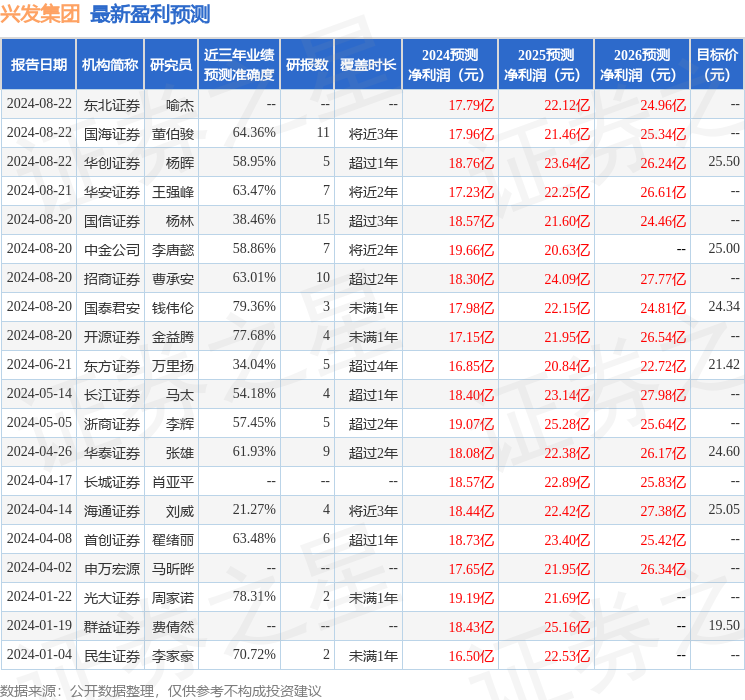
Task: Click the 华安证券 institution cell
Action: [x=112, y=192]
